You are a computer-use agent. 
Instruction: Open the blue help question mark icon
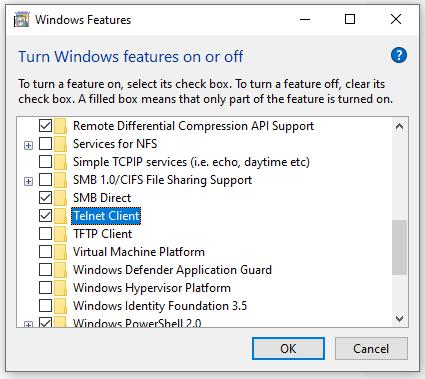(399, 55)
